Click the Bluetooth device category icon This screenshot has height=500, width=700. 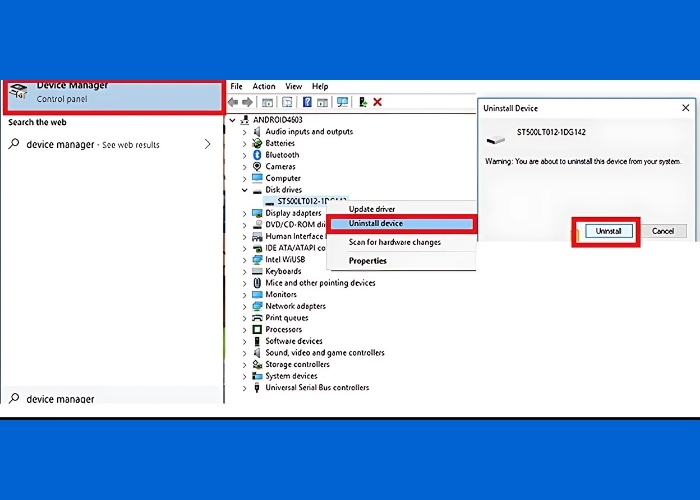click(257, 155)
